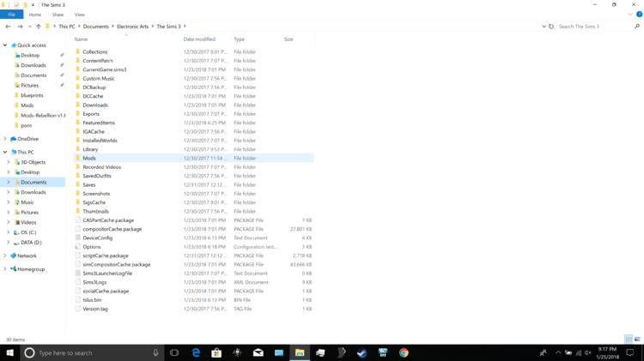The image size is (644, 361).
Task: Switch to large icons view layout
Action: 637,340
